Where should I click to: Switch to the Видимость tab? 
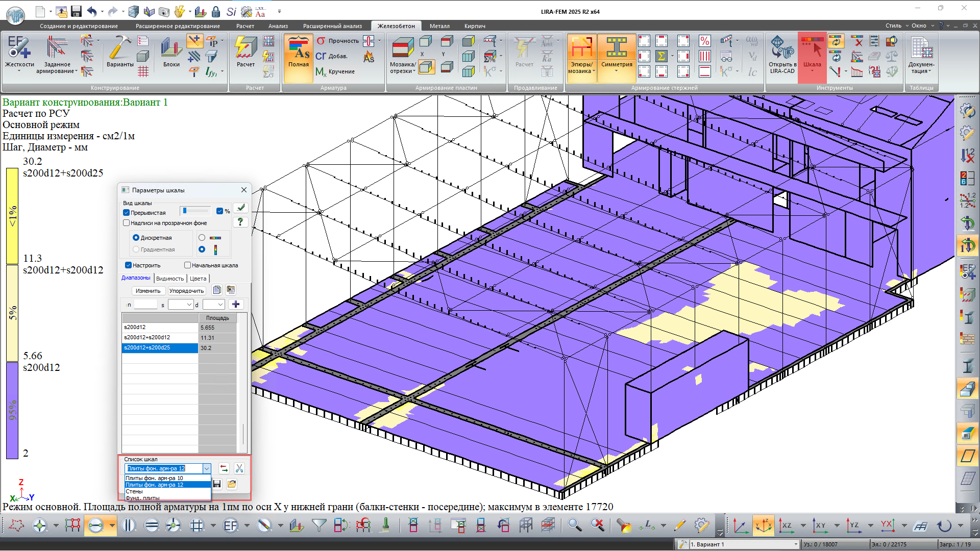169,279
